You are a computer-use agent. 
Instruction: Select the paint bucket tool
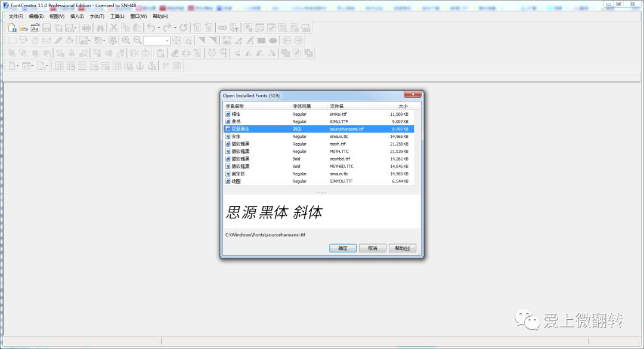pyautogui.click(x=69, y=41)
